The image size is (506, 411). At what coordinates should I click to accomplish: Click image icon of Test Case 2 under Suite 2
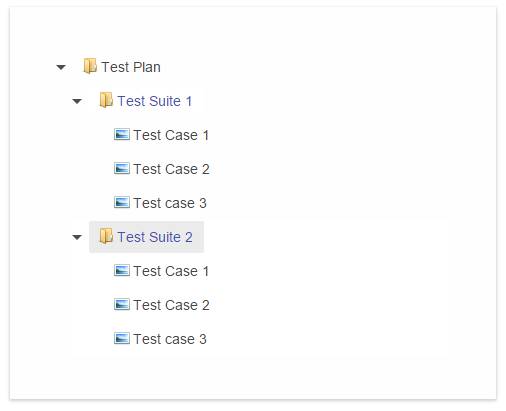[x=122, y=304]
